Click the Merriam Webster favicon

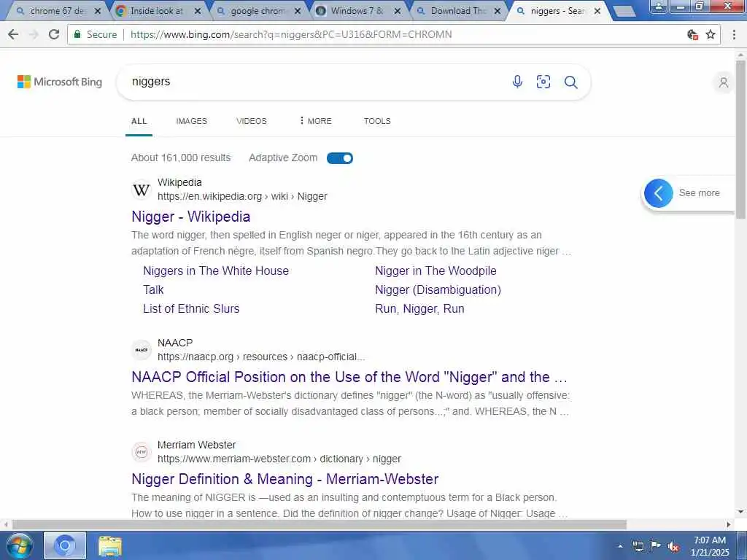click(141, 452)
